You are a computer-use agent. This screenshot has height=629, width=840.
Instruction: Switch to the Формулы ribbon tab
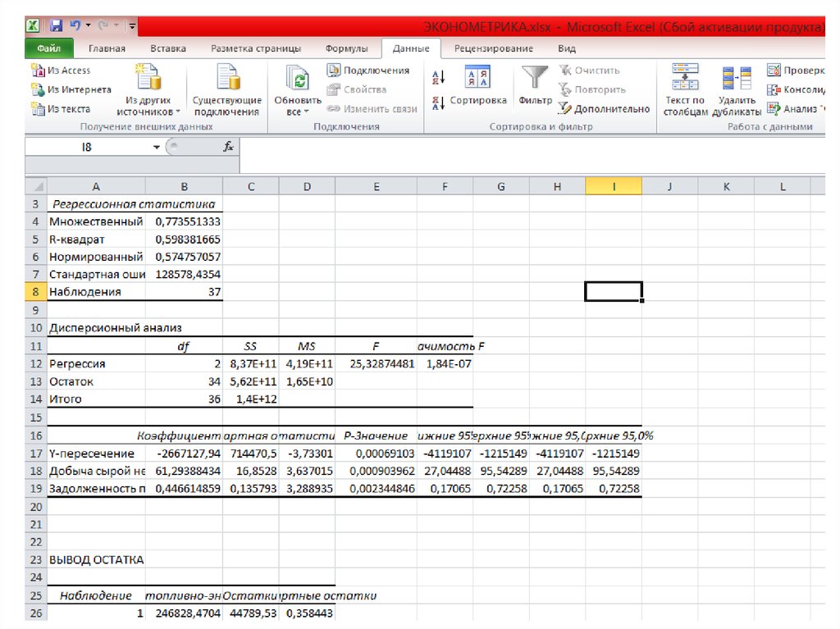(346, 48)
